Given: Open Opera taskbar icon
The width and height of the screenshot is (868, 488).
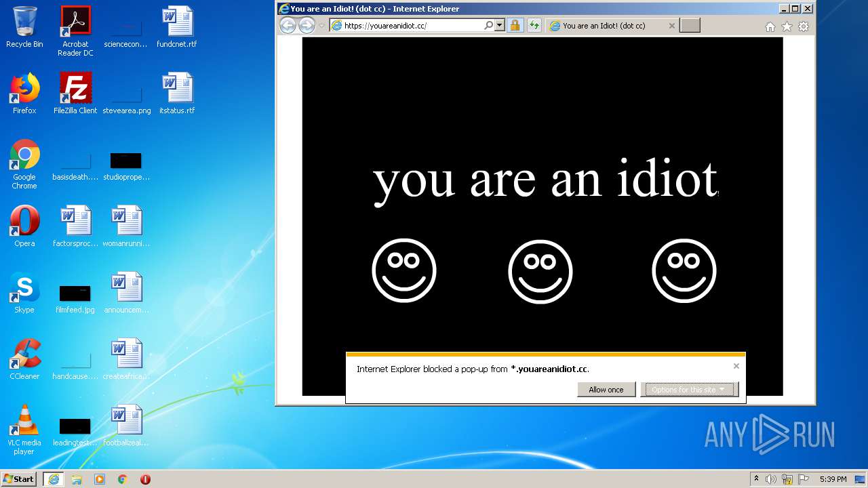Looking at the screenshot, I should pyautogui.click(x=145, y=479).
